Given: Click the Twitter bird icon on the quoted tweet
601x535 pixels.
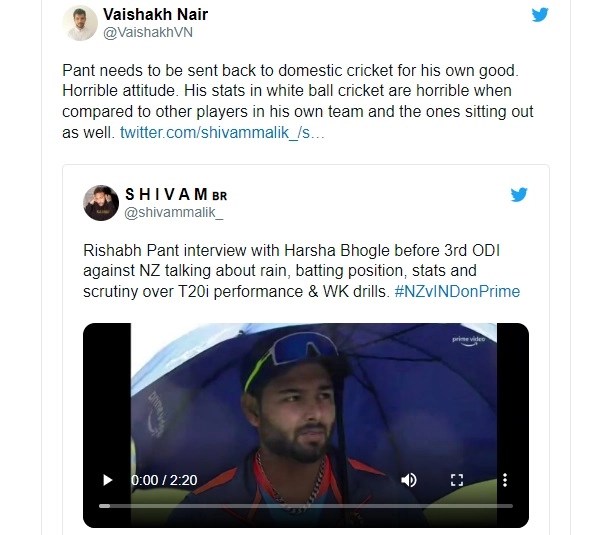Looking at the screenshot, I should click(x=519, y=194).
